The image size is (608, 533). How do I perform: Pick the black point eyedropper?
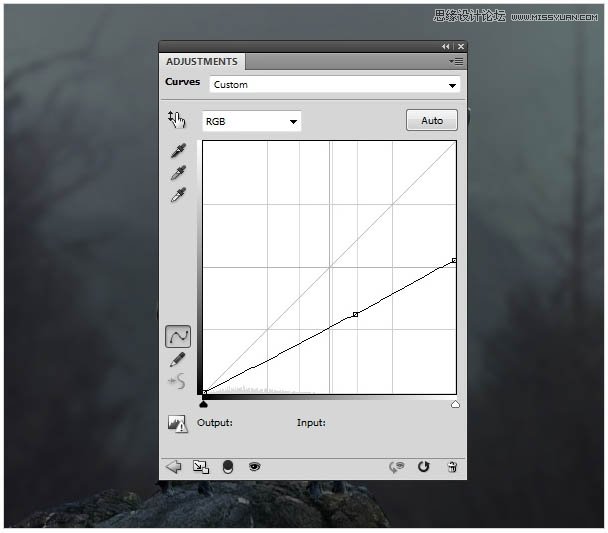tap(178, 152)
